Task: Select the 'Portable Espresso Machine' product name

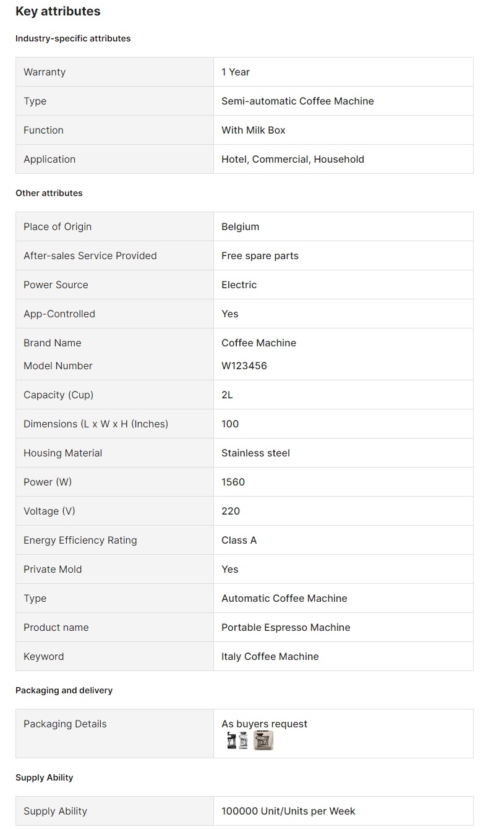Action: click(x=286, y=627)
